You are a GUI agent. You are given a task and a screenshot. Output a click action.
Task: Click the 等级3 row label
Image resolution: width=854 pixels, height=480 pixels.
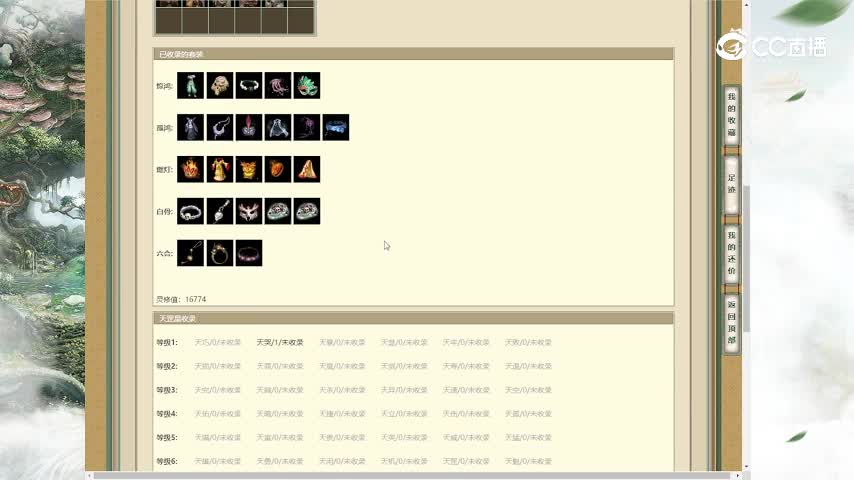167,390
